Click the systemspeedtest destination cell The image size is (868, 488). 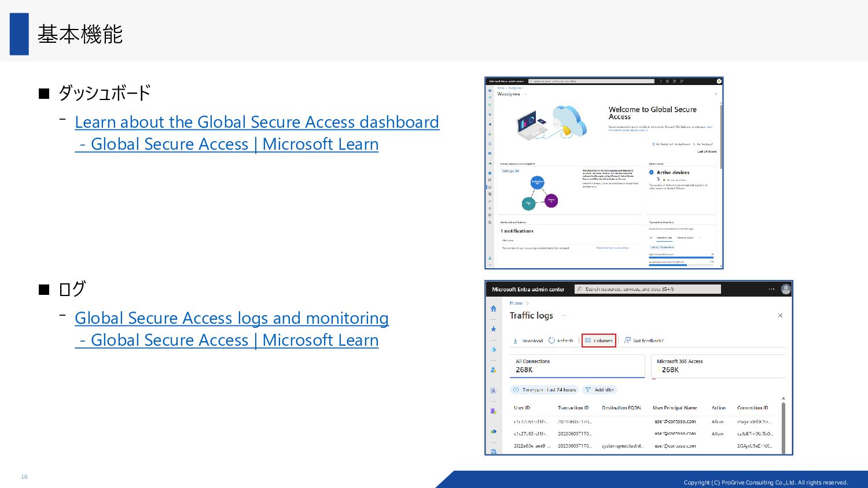[623, 446]
